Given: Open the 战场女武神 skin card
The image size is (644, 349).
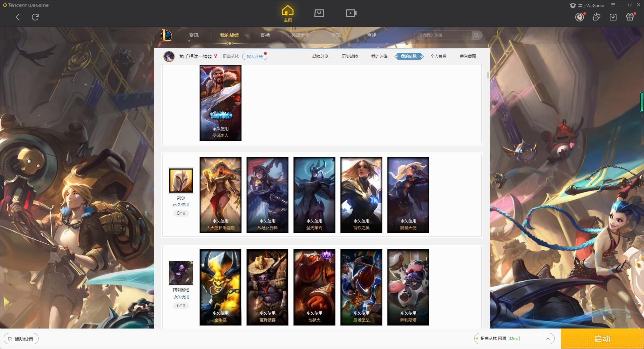Looking at the screenshot, I should point(267,195).
